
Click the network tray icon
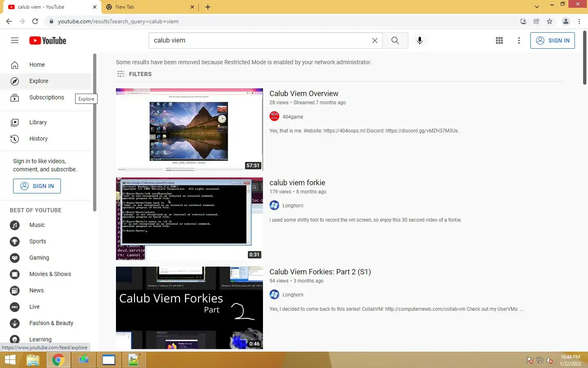point(540,360)
